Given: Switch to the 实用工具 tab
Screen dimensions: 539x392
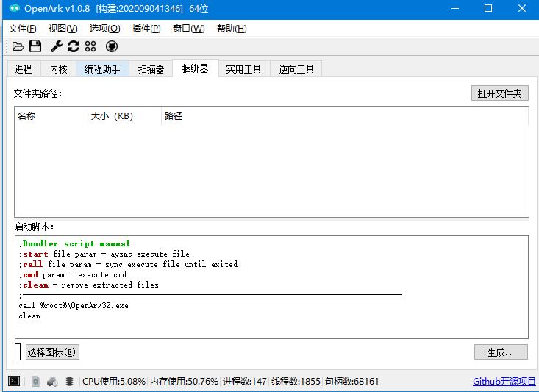Looking at the screenshot, I should point(244,69).
